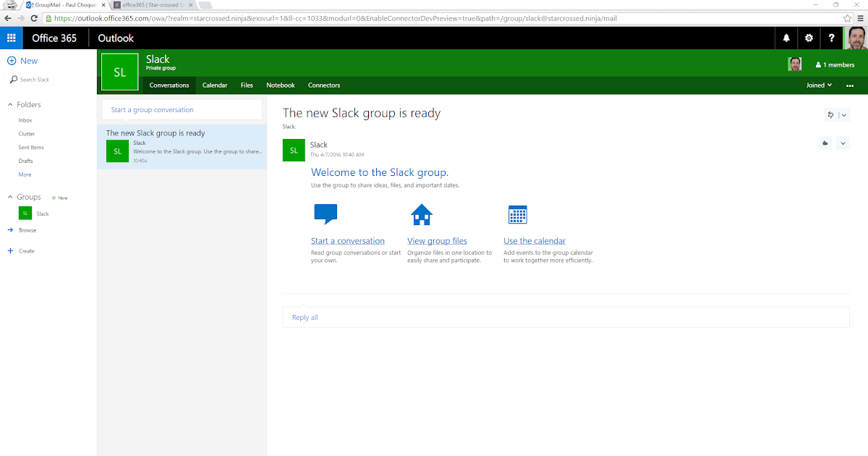Image resolution: width=868 pixels, height=456 pixels.
Task: Click the SL sender avatar in message
Action: pos(293,151)
